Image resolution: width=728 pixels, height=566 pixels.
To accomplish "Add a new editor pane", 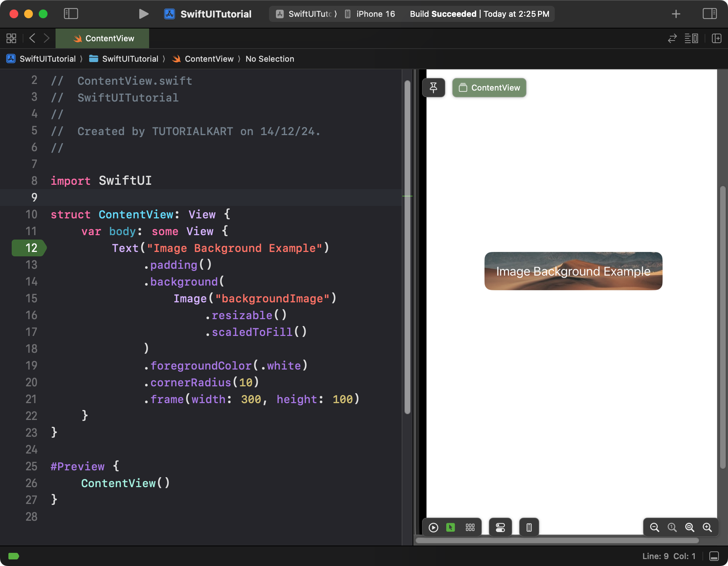I will [x=717, y=38].
